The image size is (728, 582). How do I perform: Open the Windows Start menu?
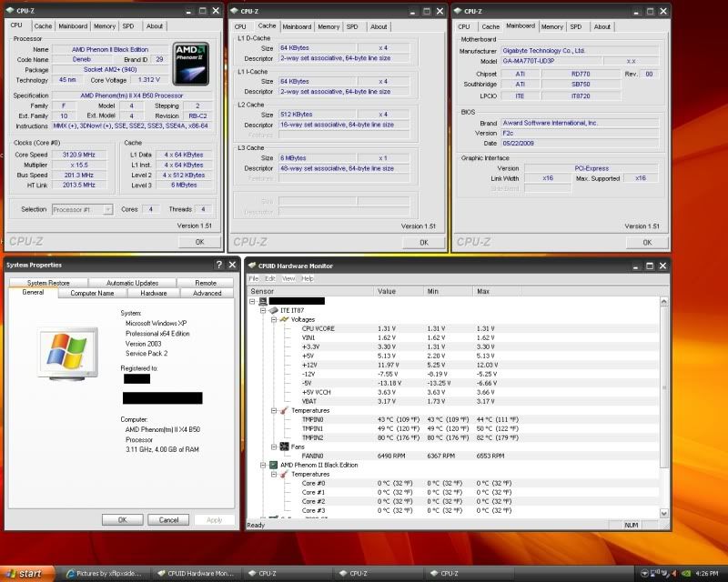tap(26, 574)
